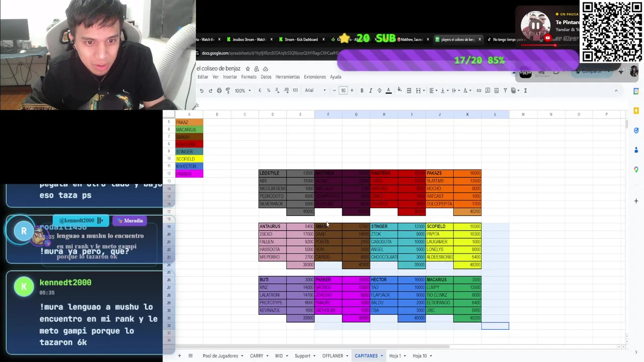The height and width of the screenshot is (362, 644).
Task: Redo the last action in Sheets toolbar
Action: (210, 90)
